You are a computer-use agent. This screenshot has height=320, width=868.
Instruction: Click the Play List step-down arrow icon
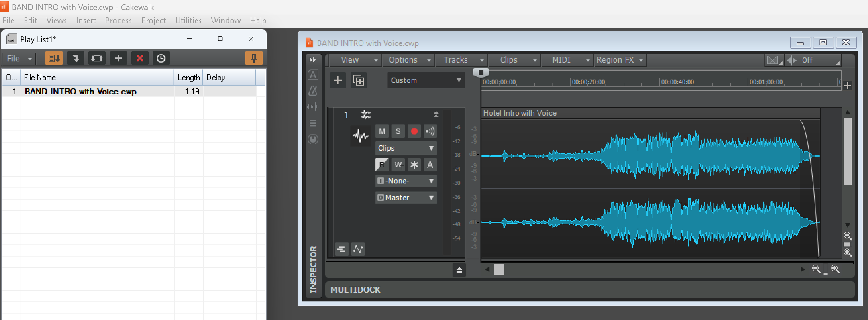pos(76,58)
